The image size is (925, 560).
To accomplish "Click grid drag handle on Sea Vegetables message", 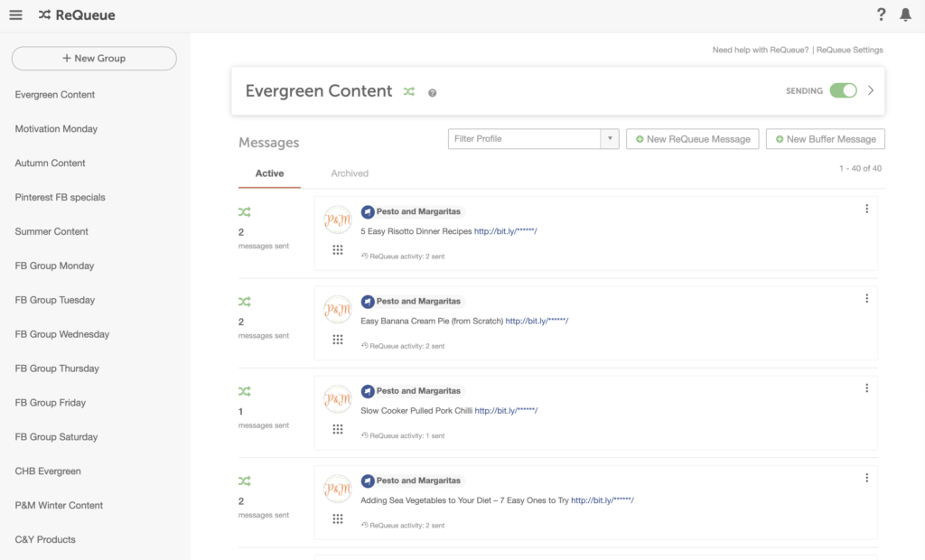I will (338, 519).
